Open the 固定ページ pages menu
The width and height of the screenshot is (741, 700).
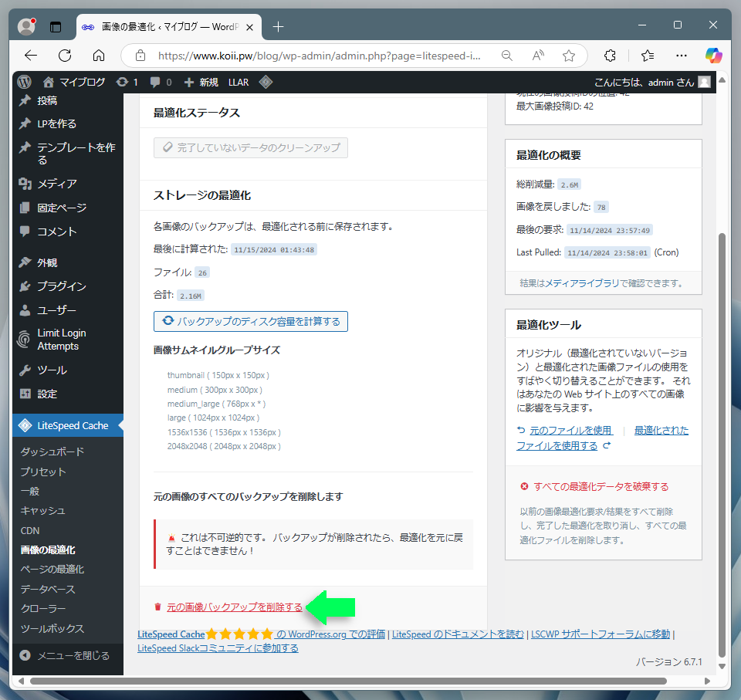pos(68,208)
